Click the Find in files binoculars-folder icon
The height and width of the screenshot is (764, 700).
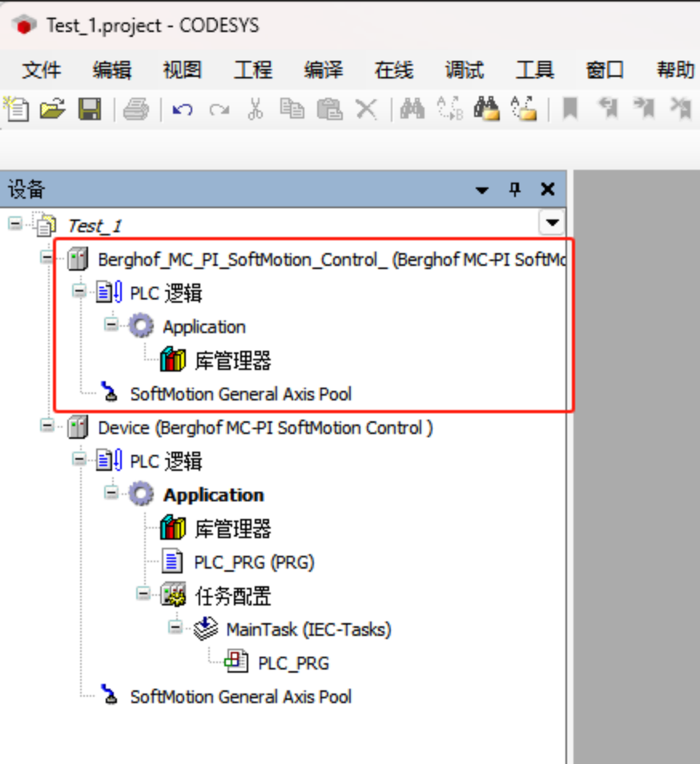click(x=487, y=108)
